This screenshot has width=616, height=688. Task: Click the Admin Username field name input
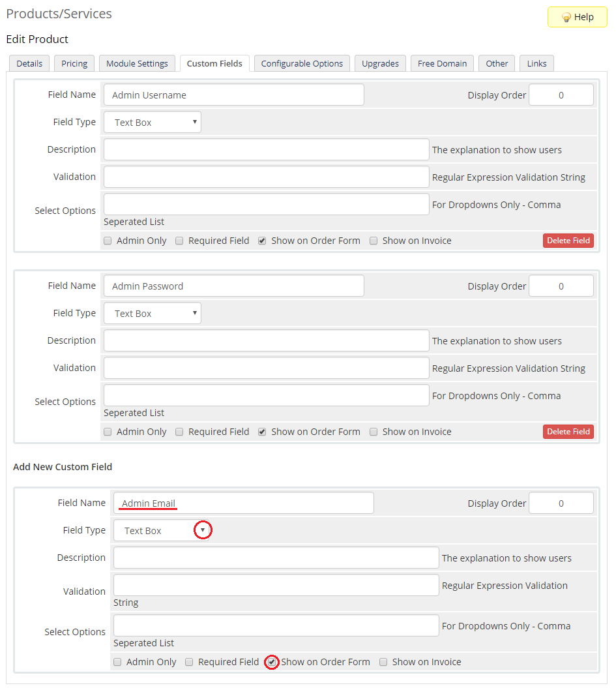tap(233, 95)
